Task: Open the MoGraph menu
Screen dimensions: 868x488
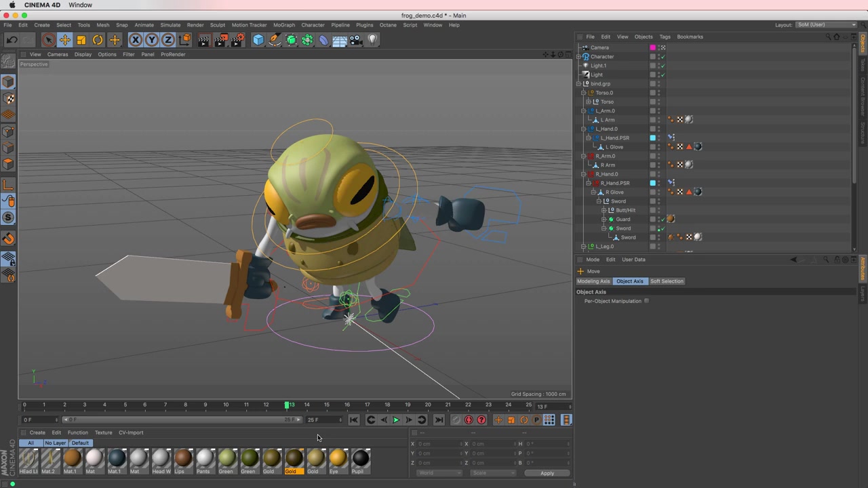Action: click(284, 25)
